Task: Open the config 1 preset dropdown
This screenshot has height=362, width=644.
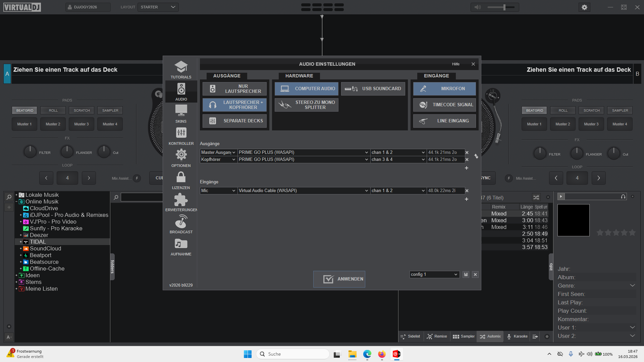Action: (x=434, y=275)
